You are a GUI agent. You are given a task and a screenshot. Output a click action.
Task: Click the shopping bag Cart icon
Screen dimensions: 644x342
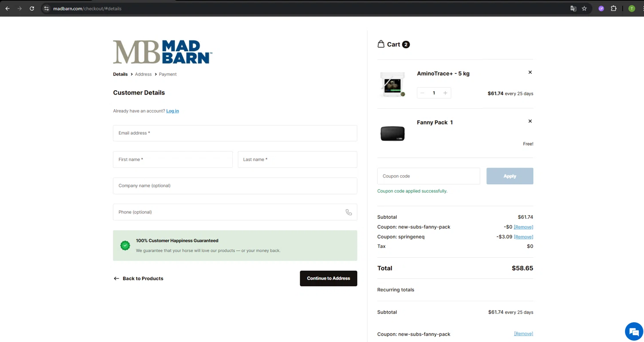click(381, 44)
